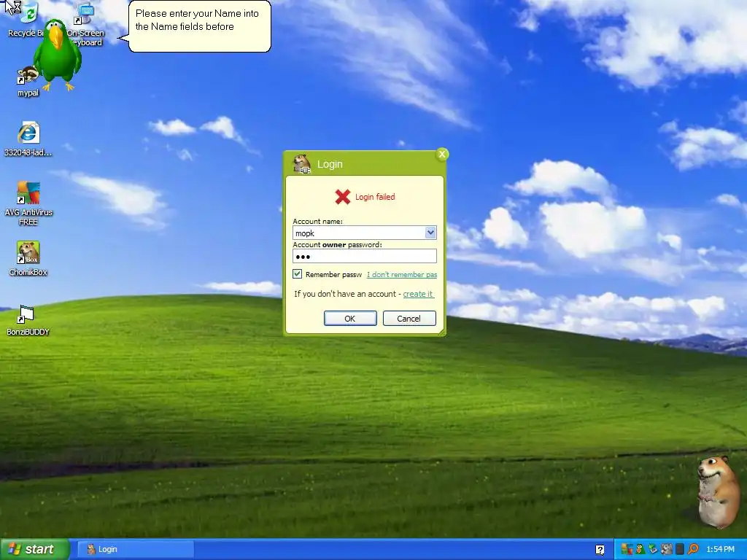Open the On-Screen Keyboard shortcut

click(86, 25)
